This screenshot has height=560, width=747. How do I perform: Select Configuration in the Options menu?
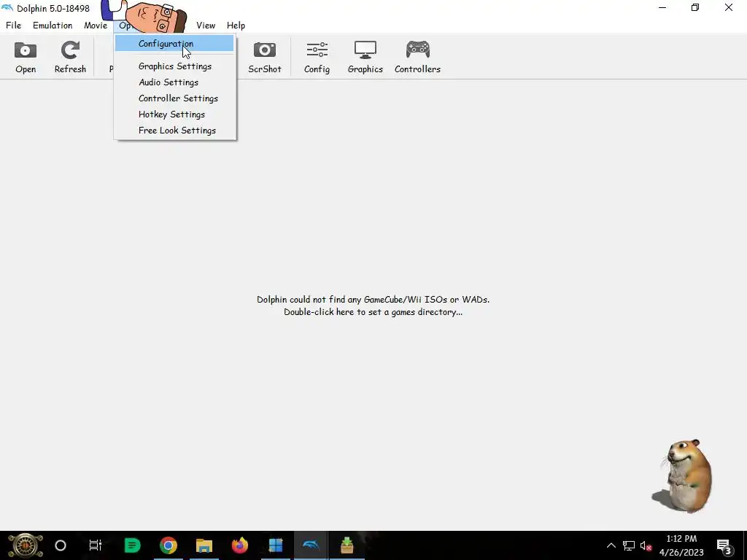[x=174, y=43]
